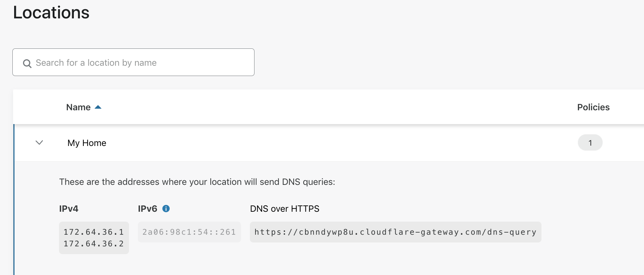
Task: Click the search magnifier icon
Action: tap(27, 63)
